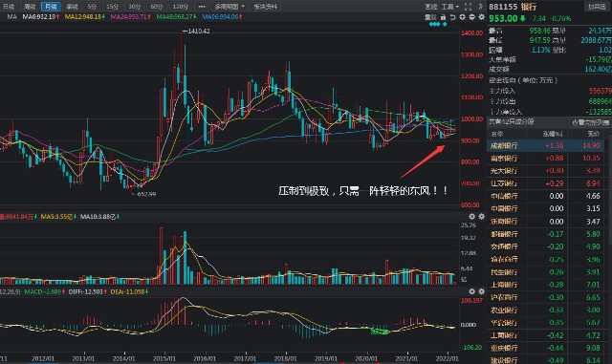
Task: Select the 民生银行 row
Action: (545, 272)
